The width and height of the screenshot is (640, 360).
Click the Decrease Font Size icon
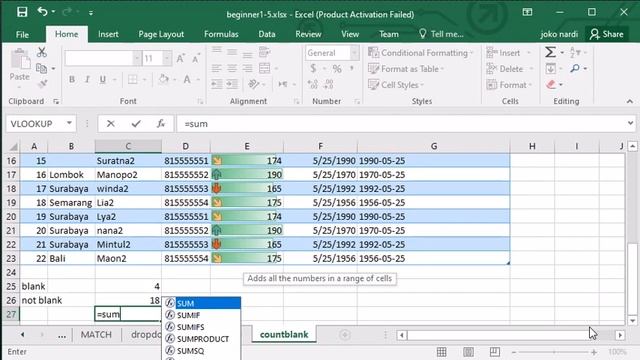[196, 58]
